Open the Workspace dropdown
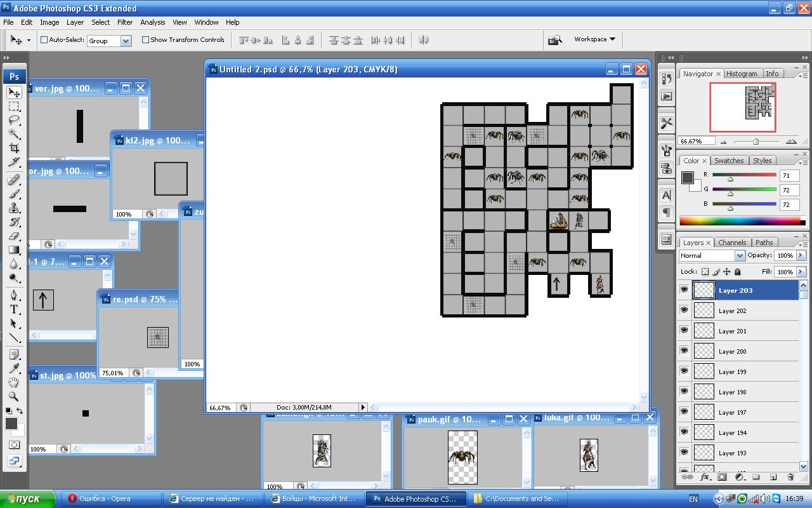This screenshot has width=812, height=508. tap(594, 39)
